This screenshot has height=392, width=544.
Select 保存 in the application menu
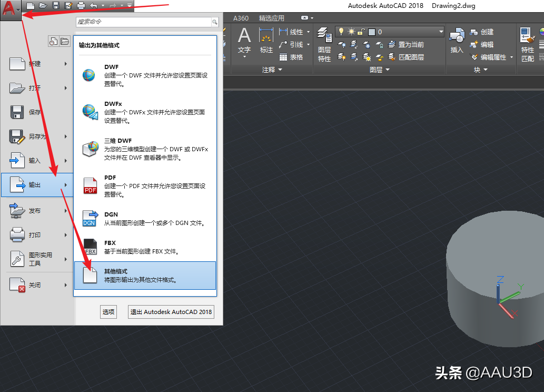[37, 113]
